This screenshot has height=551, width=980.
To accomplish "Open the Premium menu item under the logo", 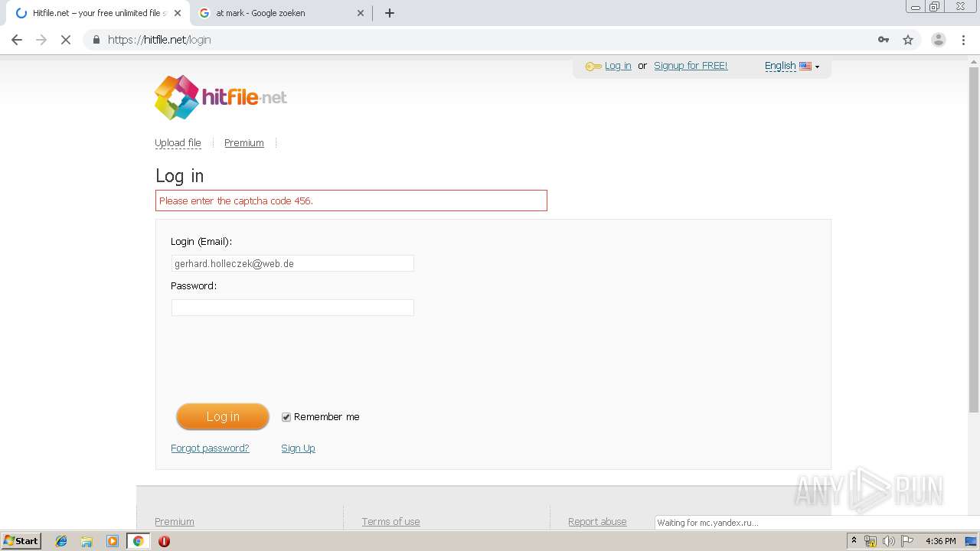I will 244,143.
